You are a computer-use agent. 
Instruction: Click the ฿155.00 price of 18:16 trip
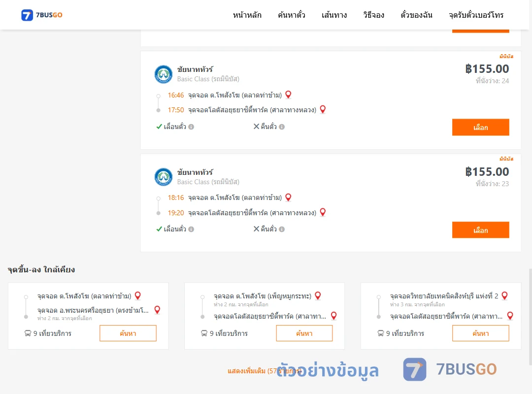pos(487,172)
